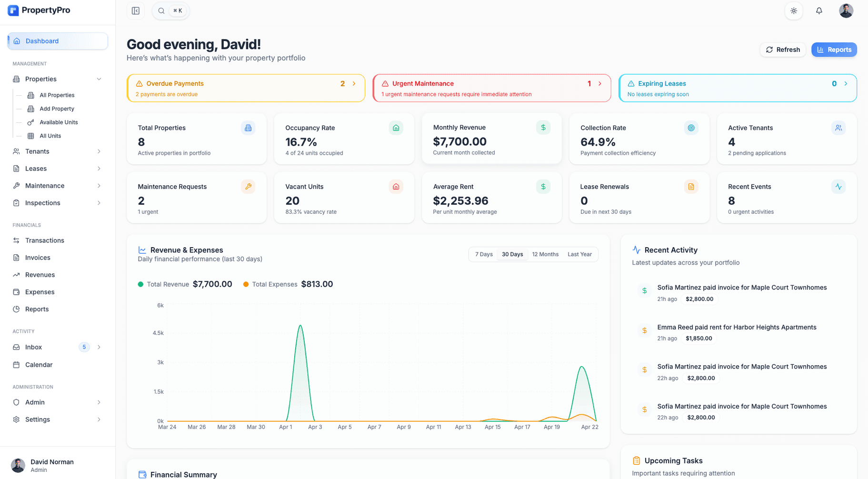This screenshot has height=479, width=868.
Task: Open the Urgent Maintenance alert card
Action: (492, 88)
